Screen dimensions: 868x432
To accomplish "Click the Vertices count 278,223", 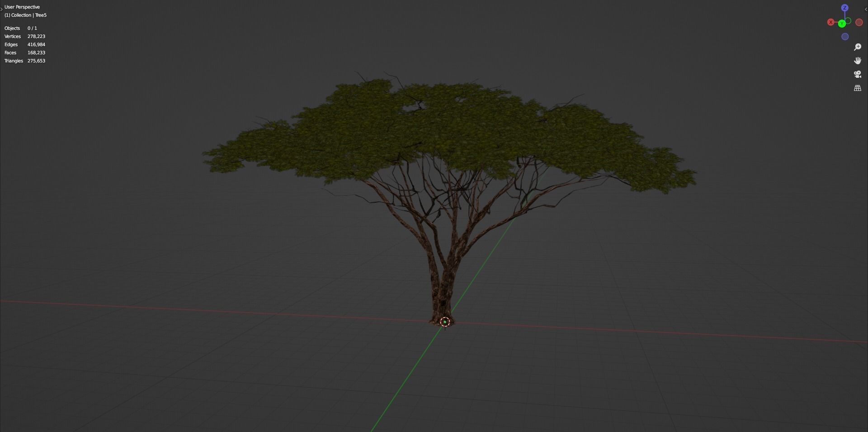I will coord(36,36).
